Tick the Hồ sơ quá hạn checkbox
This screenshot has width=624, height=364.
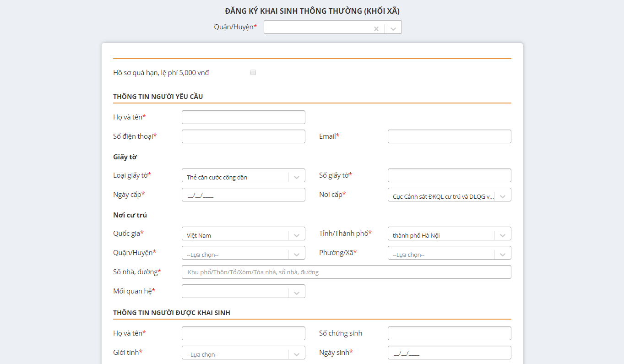(x=253, y=72)
